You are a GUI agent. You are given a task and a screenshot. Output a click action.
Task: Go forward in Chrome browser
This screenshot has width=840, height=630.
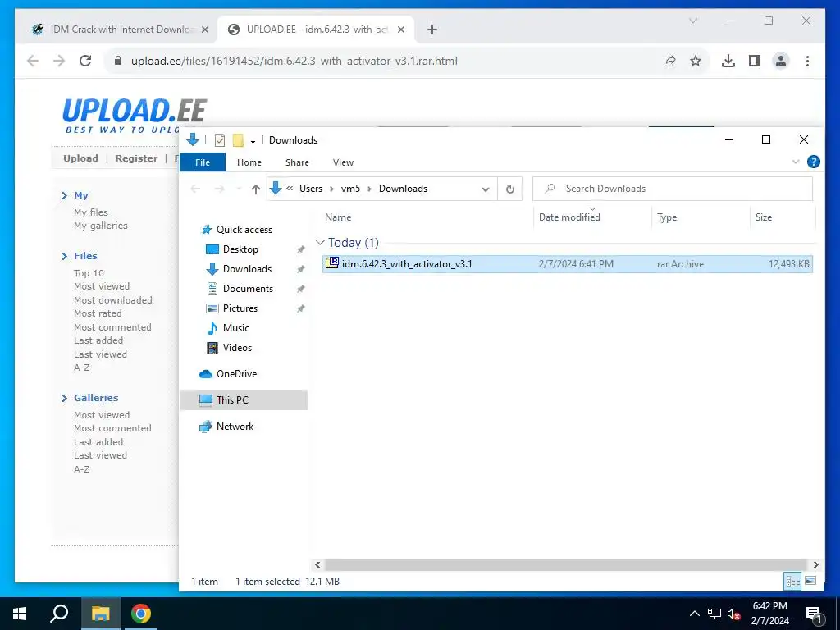pos(59,61)
